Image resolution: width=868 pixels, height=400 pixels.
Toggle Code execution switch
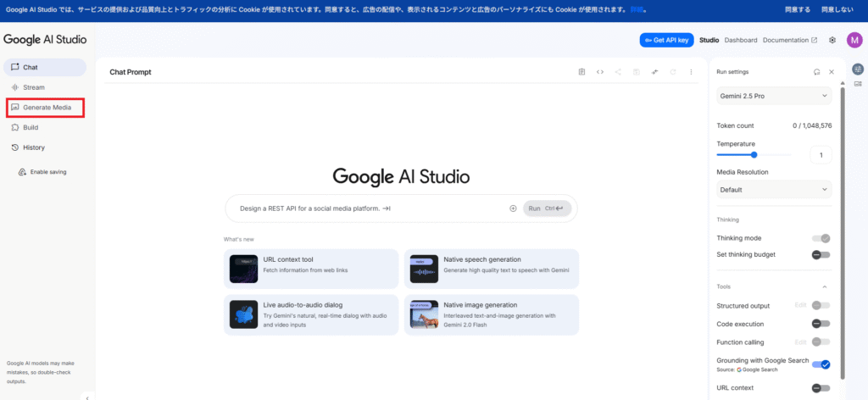(x=821, y=324)
